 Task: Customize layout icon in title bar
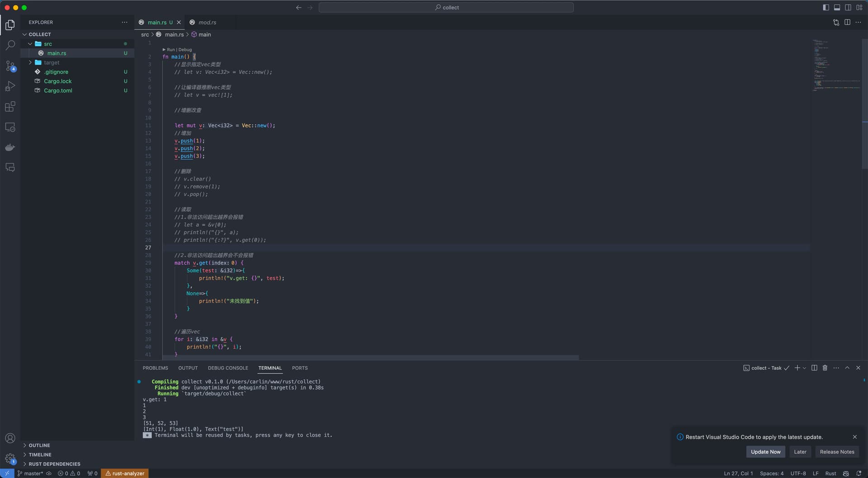(859, 7)
